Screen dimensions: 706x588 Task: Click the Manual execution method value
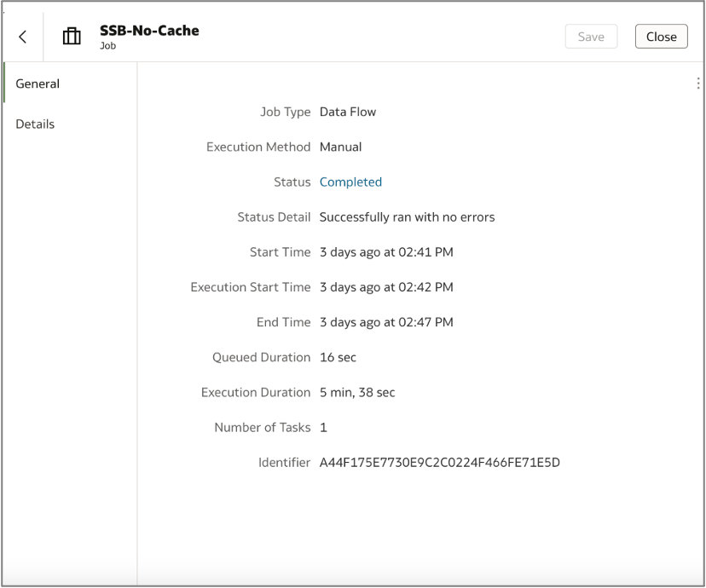pyautogui.click(x=340, y=147)
